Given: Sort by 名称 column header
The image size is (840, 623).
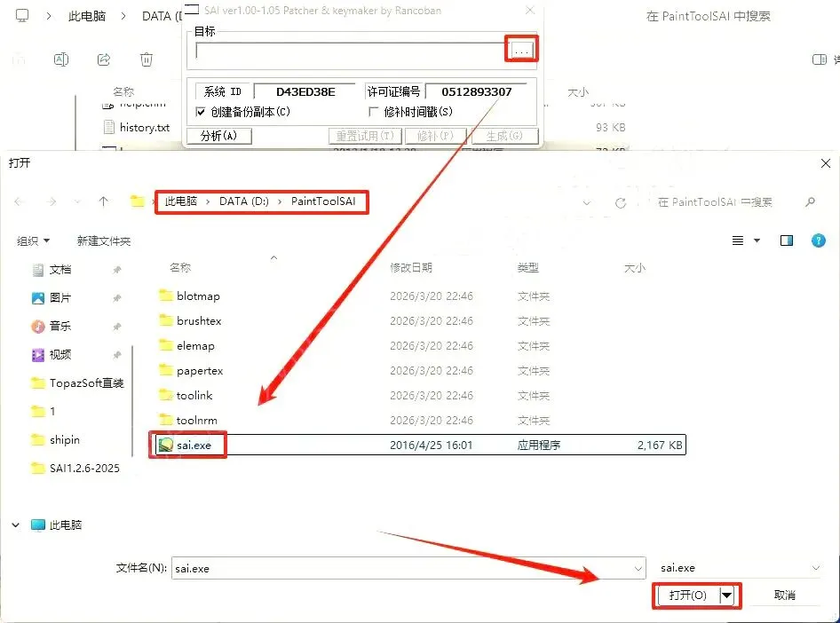Looking at the screenshot, I should 180,268.
